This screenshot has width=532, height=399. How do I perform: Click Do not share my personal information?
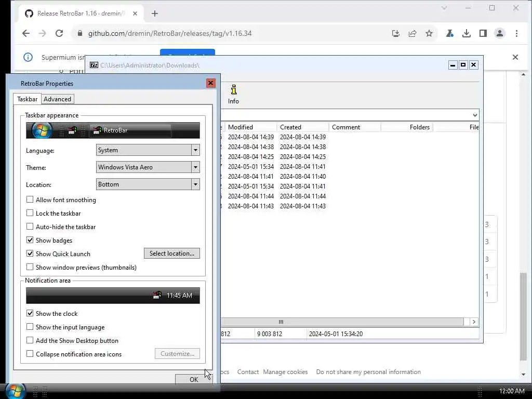coord(368,372)
